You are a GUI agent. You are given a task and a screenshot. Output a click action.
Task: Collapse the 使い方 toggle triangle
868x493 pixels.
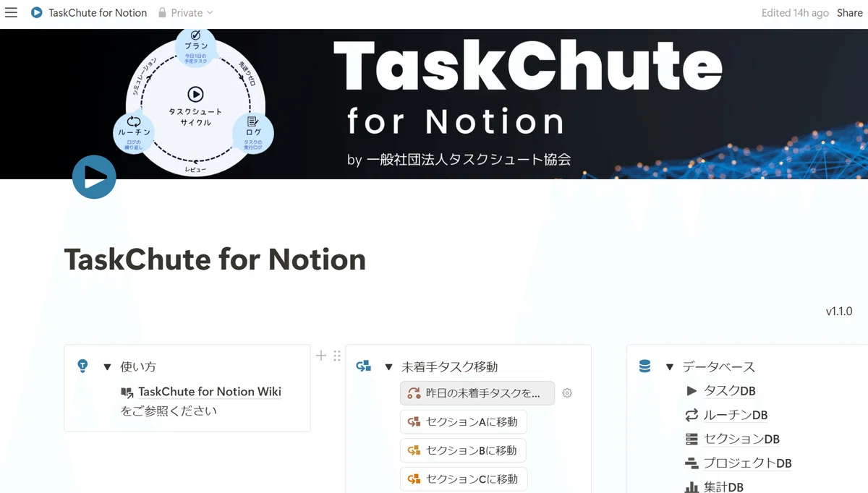click(x=107, y=366)
